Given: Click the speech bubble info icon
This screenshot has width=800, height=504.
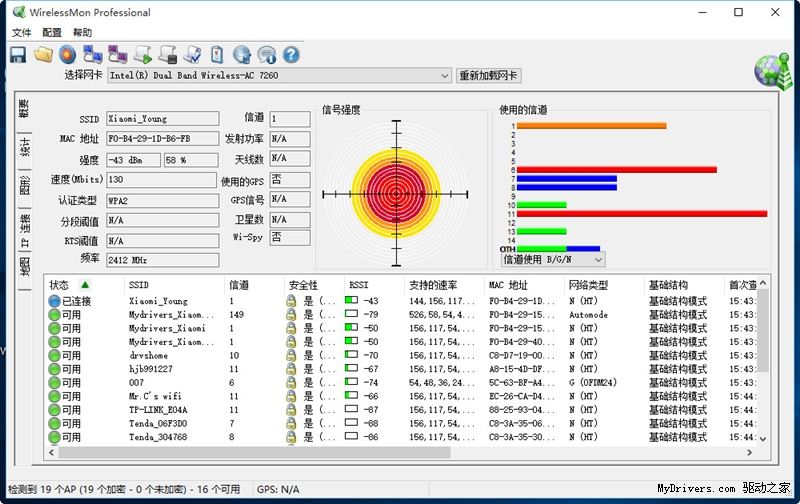Looking at the screenshot, I should (266, 55).
